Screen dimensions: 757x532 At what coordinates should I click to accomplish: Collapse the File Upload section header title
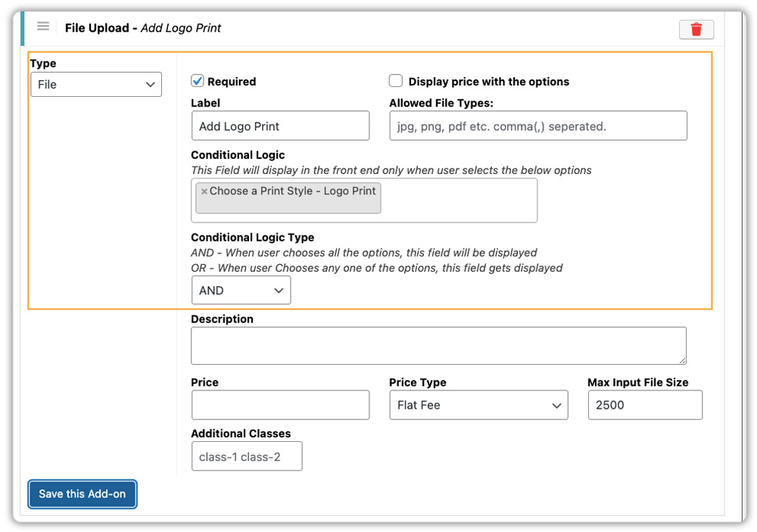pos(97,28)
